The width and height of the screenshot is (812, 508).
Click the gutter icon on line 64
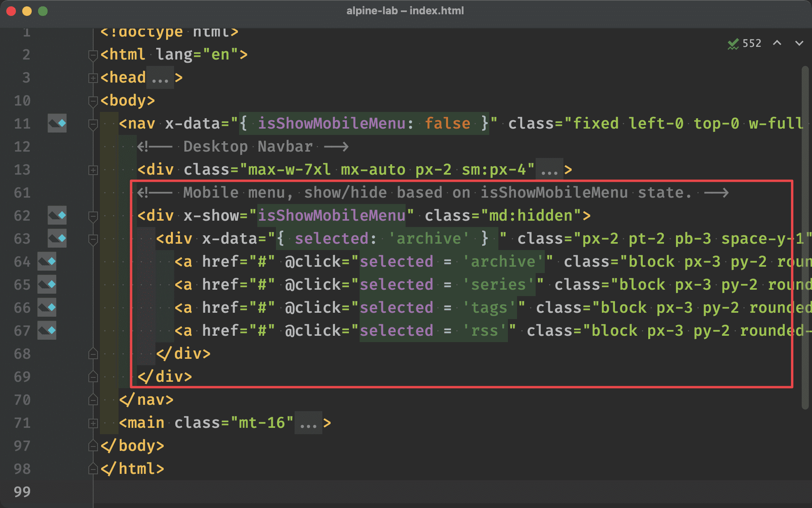tap(47, 262)
